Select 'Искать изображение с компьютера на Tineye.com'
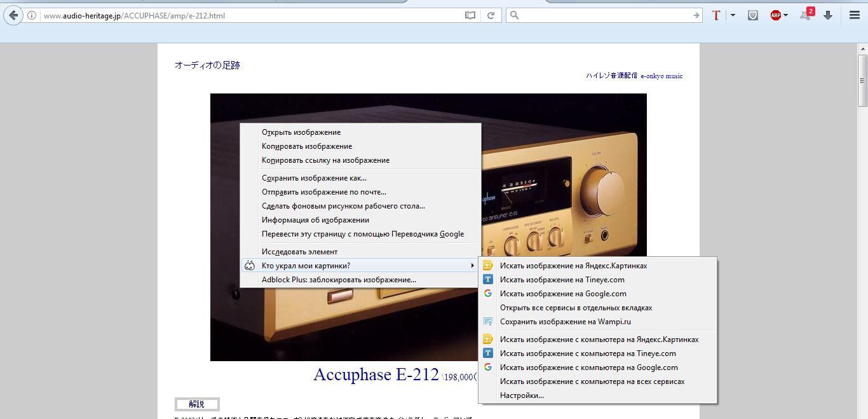Viewport: 868px width, 419px height. click(x=598, y=354)
